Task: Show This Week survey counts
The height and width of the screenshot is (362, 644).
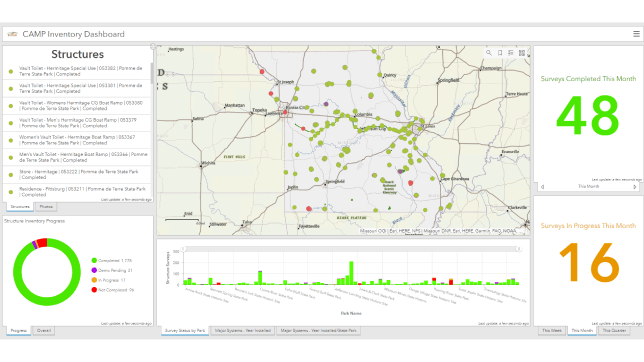Action: tap(552, 330)
